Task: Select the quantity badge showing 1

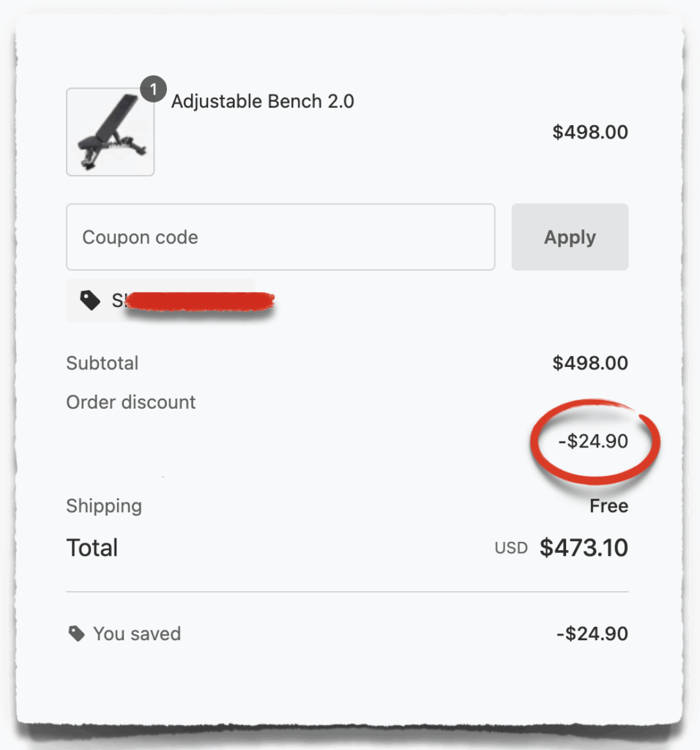Action: pyautogui.click(x=154, y=89)
